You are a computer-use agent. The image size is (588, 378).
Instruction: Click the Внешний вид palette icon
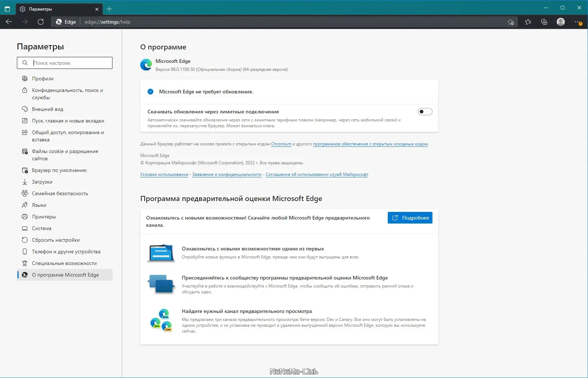point(25,109)
